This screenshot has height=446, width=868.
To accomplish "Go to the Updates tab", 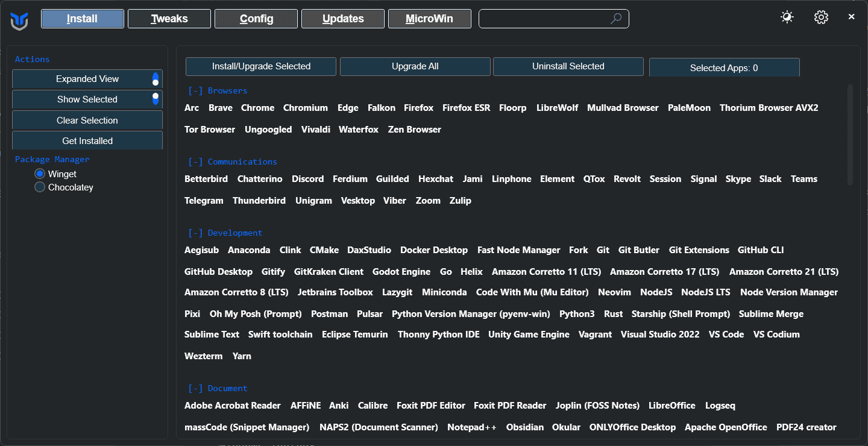I will point(343,19).
